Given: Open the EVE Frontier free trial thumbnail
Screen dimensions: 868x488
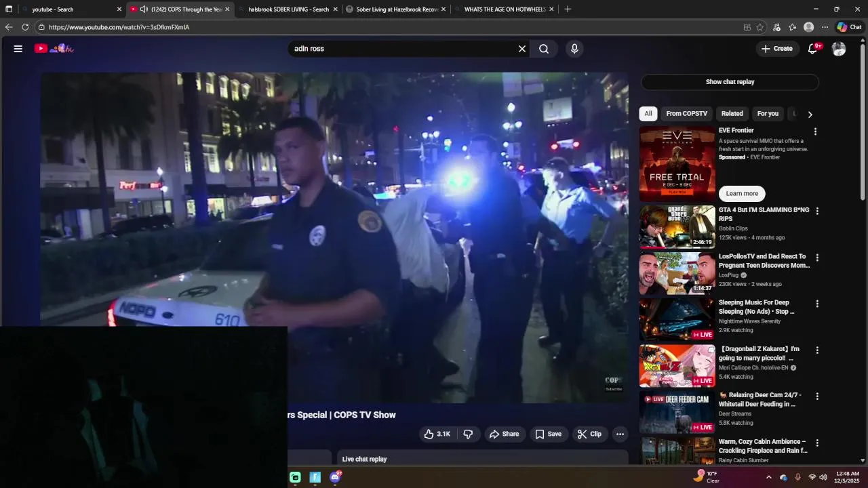Looking at the screenshot, I should [x=677, y=163].
